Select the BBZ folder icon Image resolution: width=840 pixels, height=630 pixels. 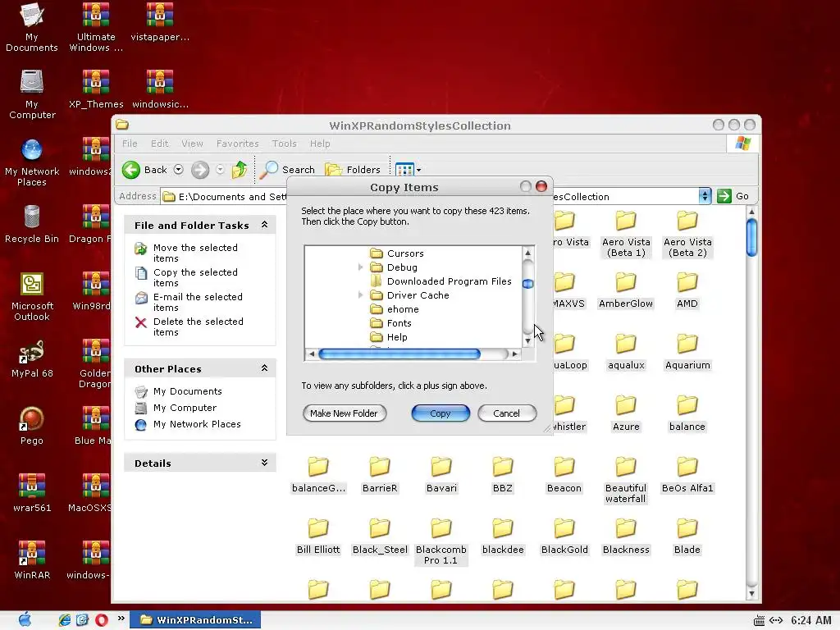pyautogui.click(x=503, y=467)
